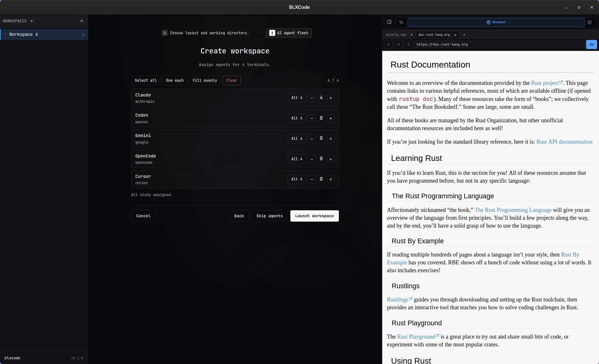Go back in embedded browser

tap(389, 45)
